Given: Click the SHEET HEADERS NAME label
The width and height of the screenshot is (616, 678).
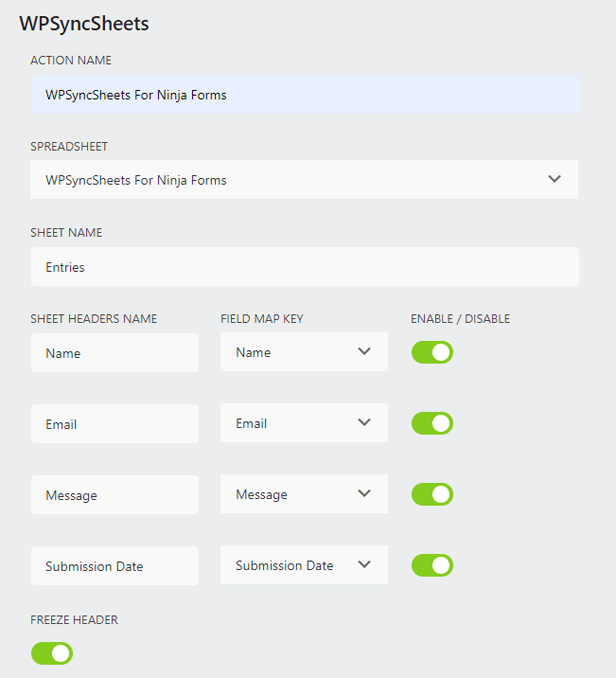Looking at the screenshot, I should (x=93, y=319).
